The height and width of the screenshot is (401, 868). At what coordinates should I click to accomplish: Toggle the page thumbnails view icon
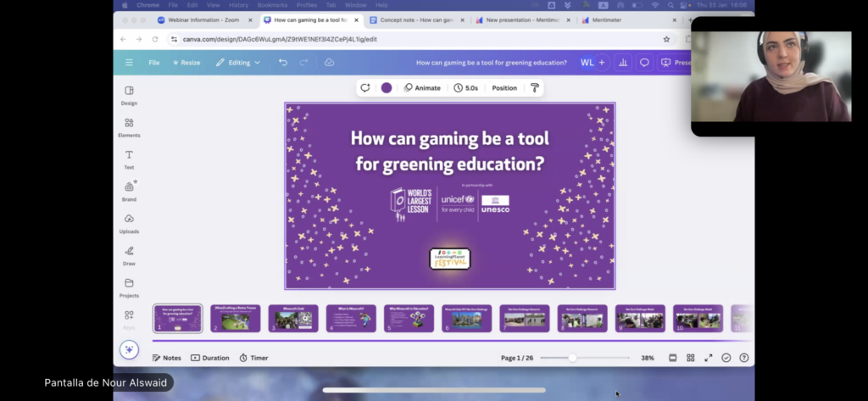point(673,358)
